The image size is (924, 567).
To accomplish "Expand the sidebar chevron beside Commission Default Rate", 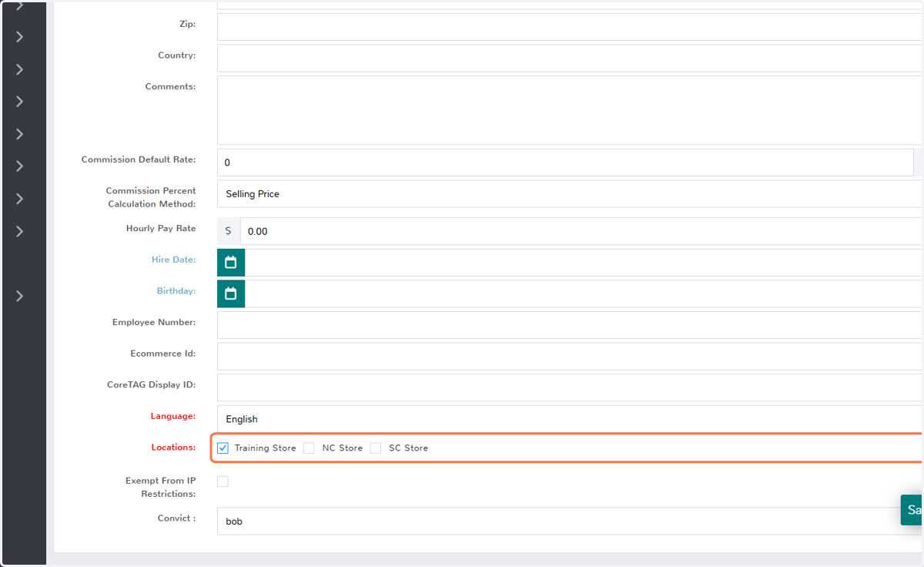I will pos(20,166).
